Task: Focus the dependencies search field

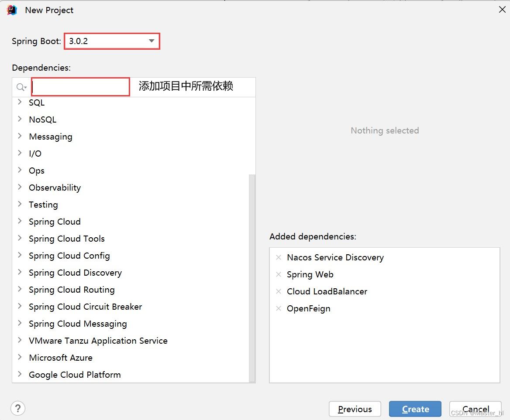Action: point(81,87)
